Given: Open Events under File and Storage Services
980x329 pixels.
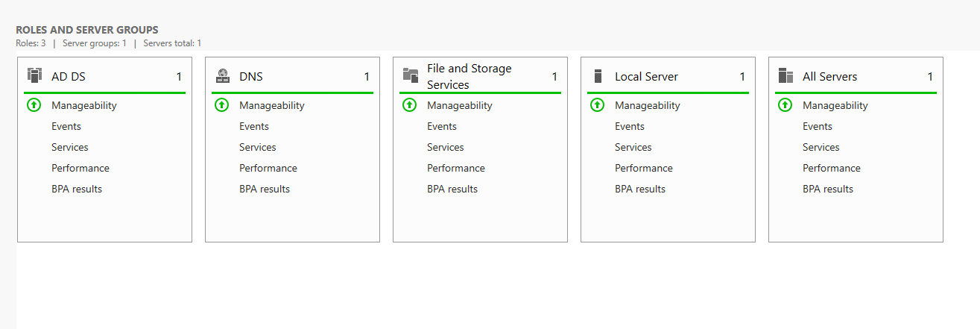Looking at the screenshot, I should (x=442, y=126).
